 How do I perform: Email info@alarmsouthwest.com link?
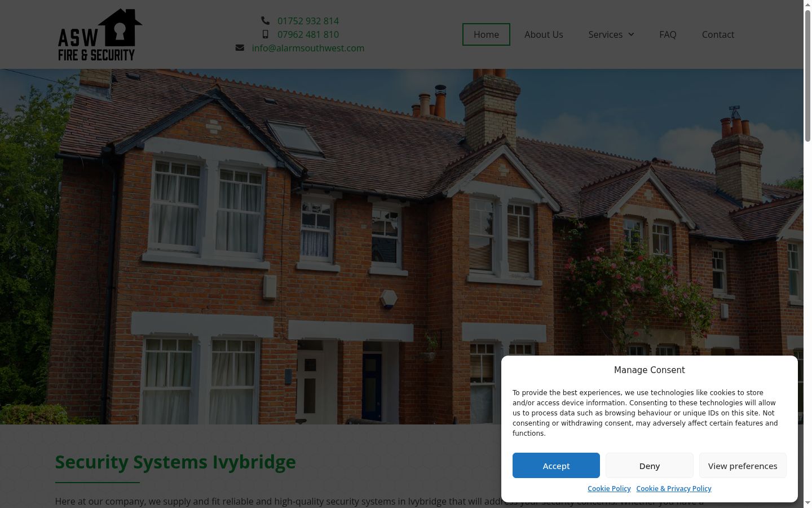[308, 48]
